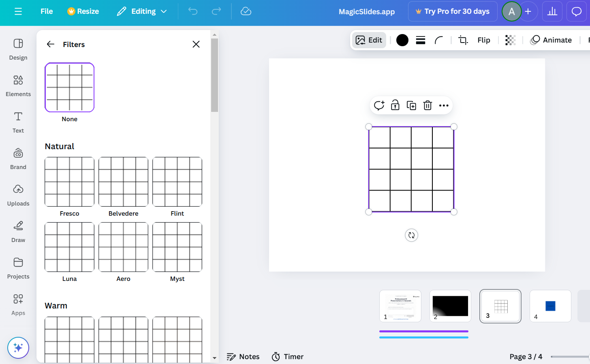Open Uploads panel in sidebar

(18, 195)
